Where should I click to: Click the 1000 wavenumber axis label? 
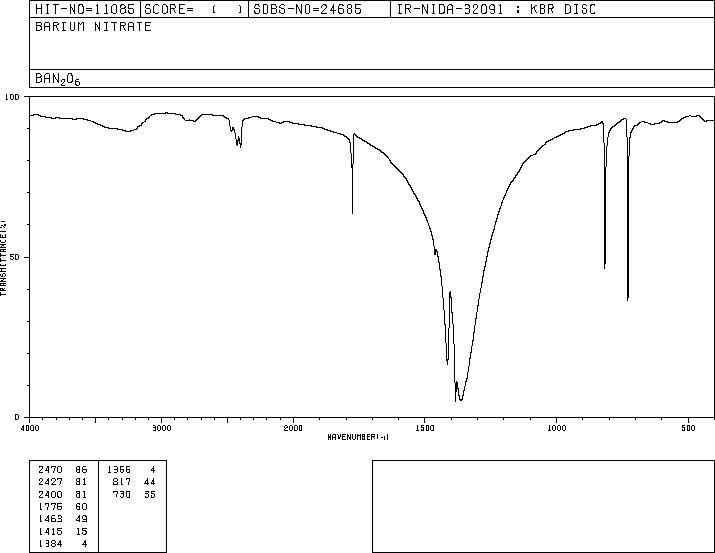click(x=556, y=428)
